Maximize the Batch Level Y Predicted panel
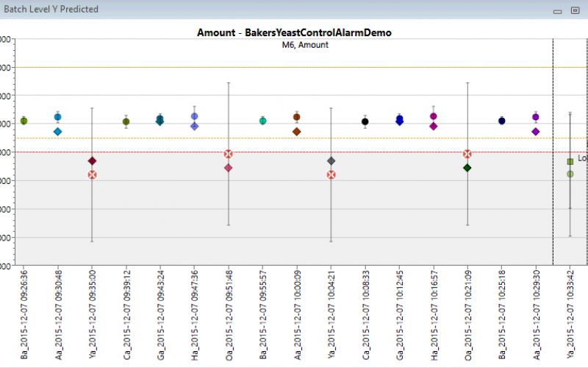 [x=576, y=10]
